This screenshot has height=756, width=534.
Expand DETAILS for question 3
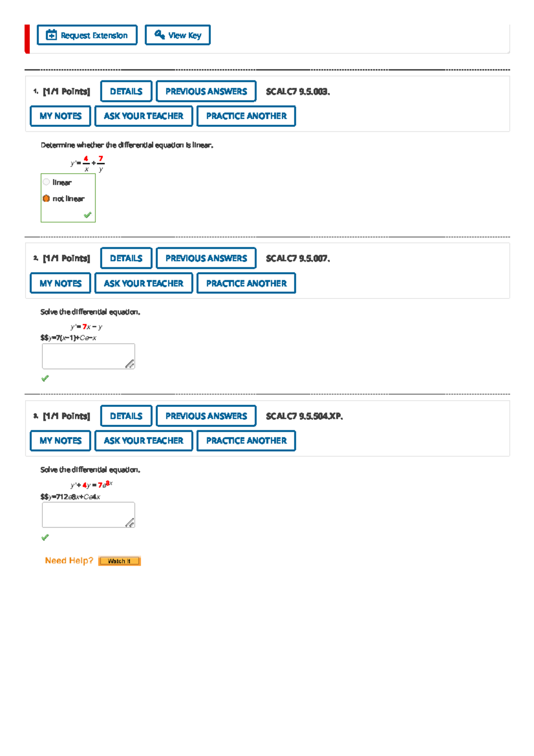[x=126, y=416]
